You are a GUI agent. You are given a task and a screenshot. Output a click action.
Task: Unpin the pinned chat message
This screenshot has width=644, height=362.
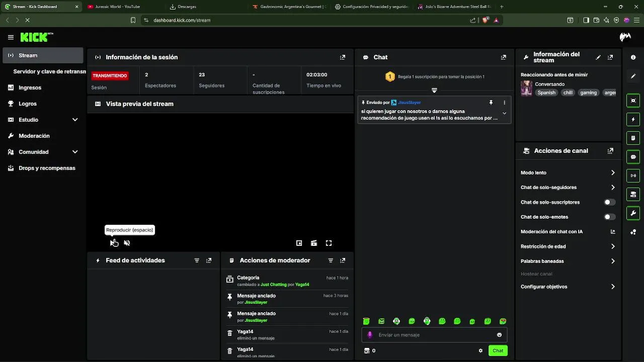click(491, 103)
